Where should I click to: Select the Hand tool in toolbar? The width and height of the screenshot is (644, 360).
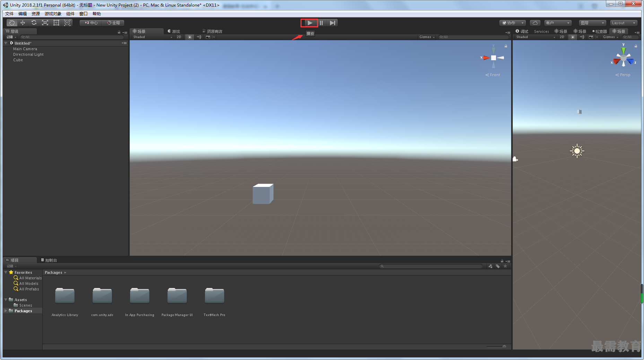coord(12,23)
